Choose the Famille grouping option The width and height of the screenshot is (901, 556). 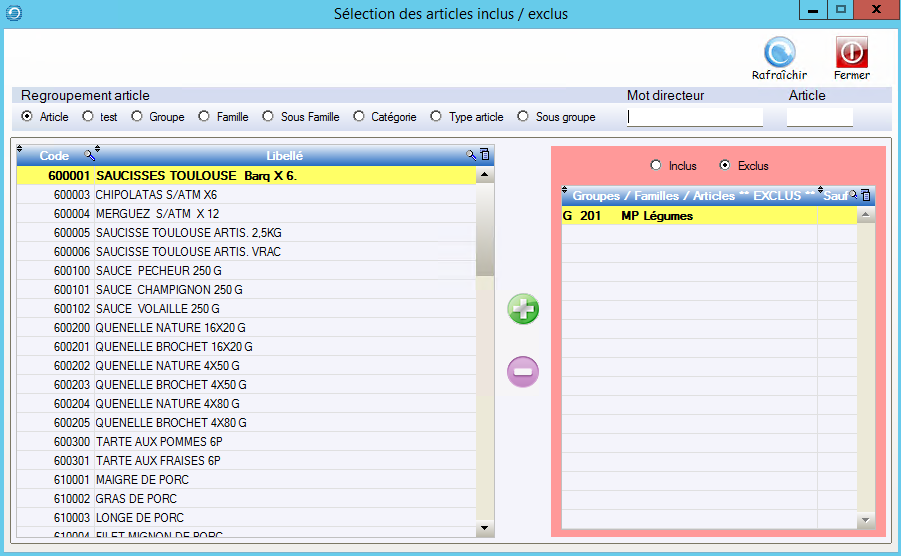coord(205,117)
